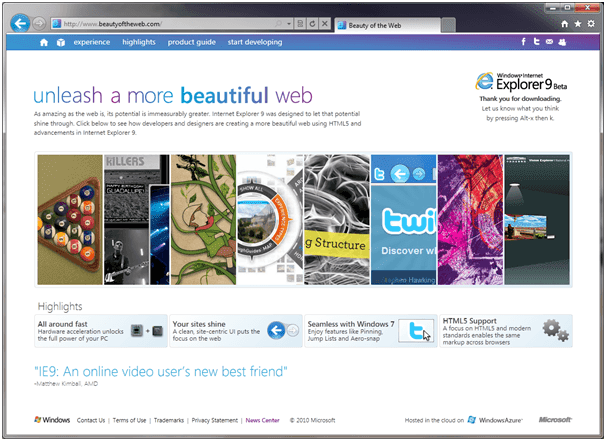
Task: Click the Windows logo in footer
Action: [52, 420]
